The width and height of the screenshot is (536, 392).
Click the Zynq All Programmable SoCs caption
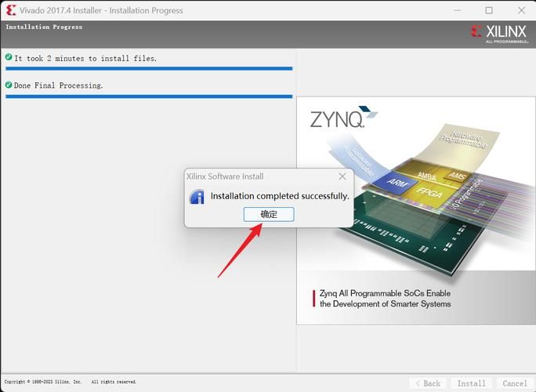(x=385, y=299)
